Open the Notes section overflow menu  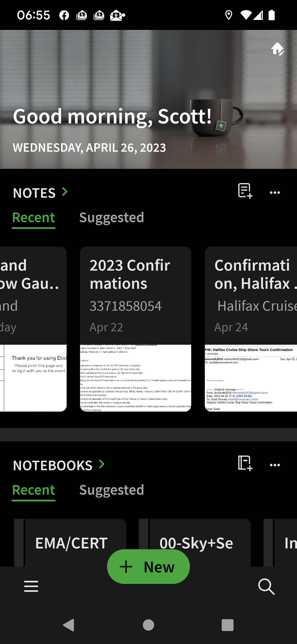tap(275, 193)
